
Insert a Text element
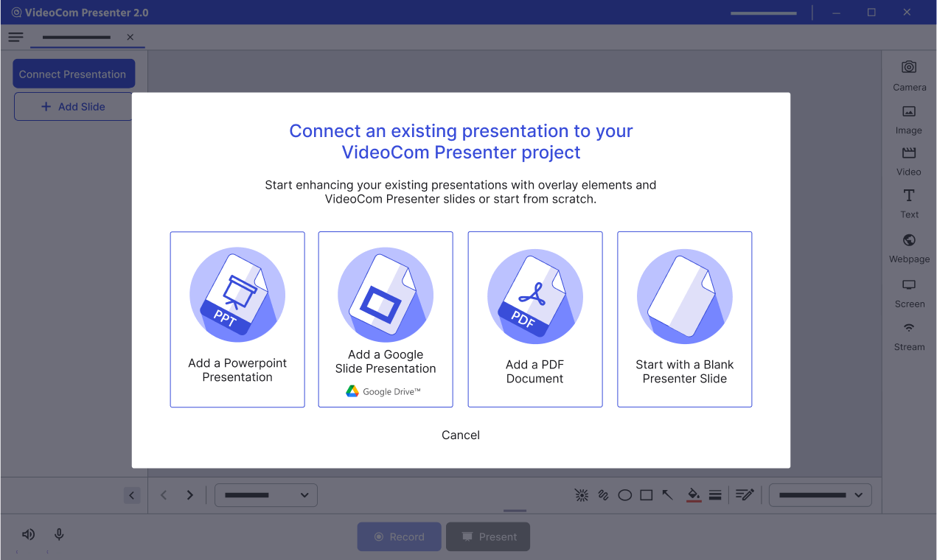908,203
